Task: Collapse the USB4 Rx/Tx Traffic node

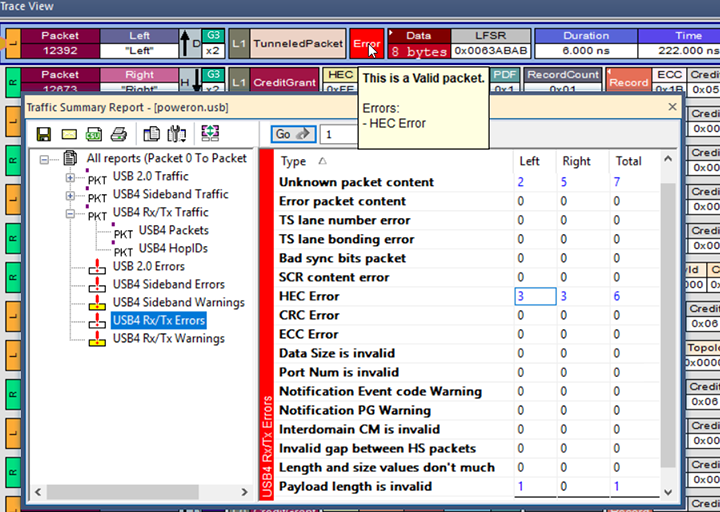Action: pos(71,213)
